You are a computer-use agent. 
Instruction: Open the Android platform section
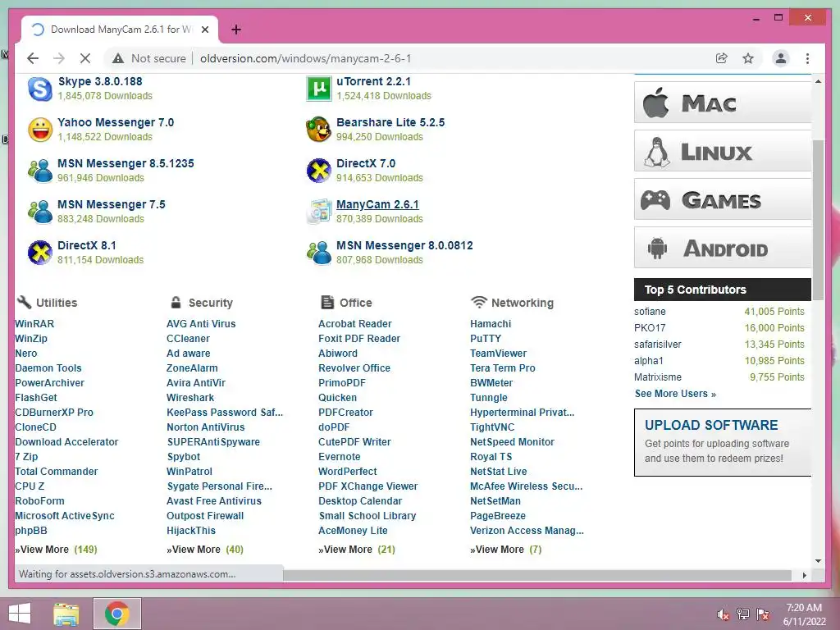pyautogui.click(x=723, y=248)
